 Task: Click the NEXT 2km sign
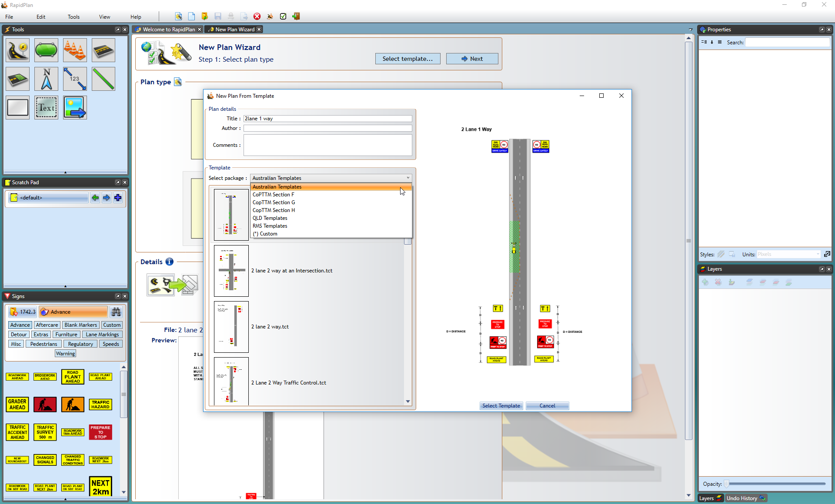100,487
